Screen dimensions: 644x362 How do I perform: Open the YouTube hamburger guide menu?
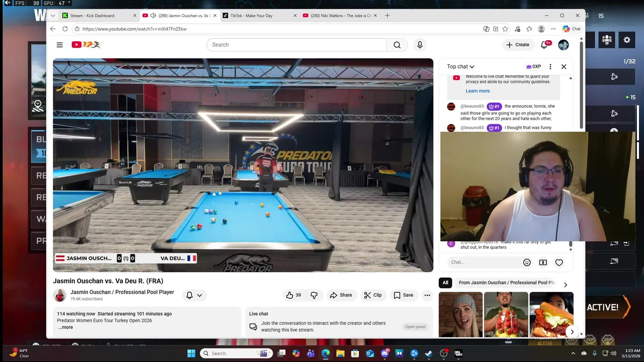click(x=59, y=45)
